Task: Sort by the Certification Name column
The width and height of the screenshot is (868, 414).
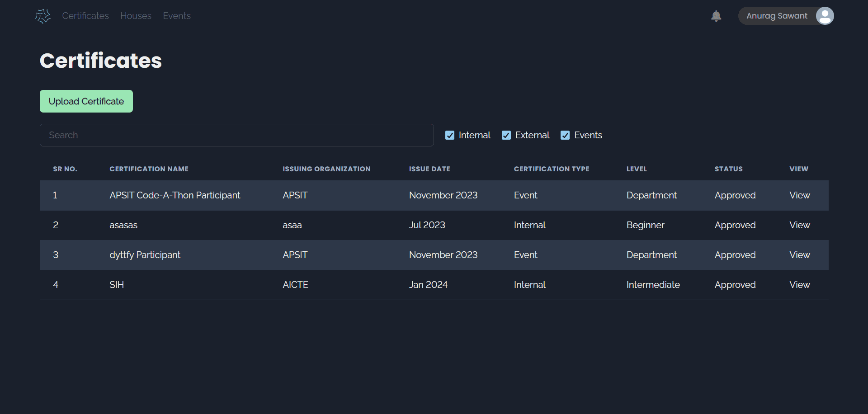Action: click(149, 169)
